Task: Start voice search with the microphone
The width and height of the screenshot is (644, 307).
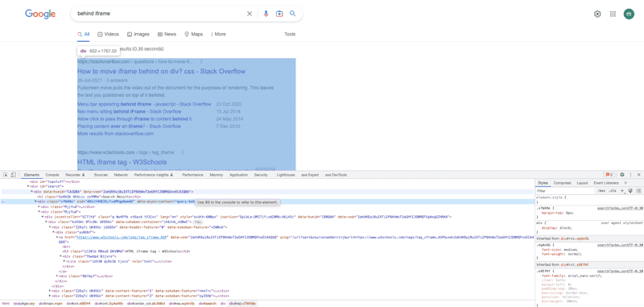Action: tap(266, 14)
